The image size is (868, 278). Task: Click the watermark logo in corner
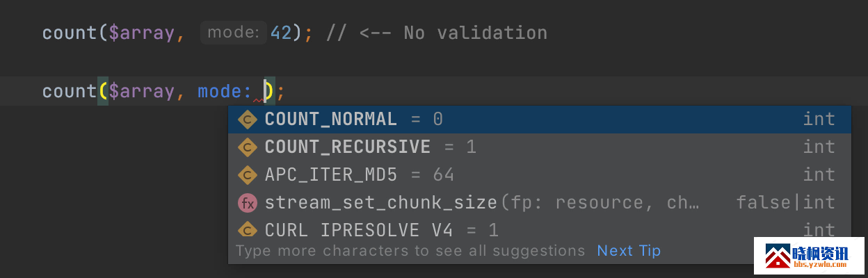tap(810, 256)
